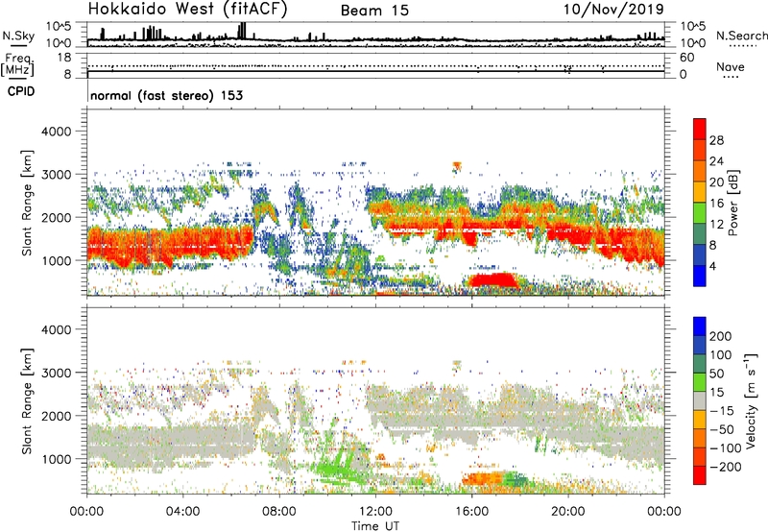Viewport: 768px width, 532px height.
Task: Click the orange-green low-range echo patch near 17:00 in velocity panel
Action: point(493,478)
